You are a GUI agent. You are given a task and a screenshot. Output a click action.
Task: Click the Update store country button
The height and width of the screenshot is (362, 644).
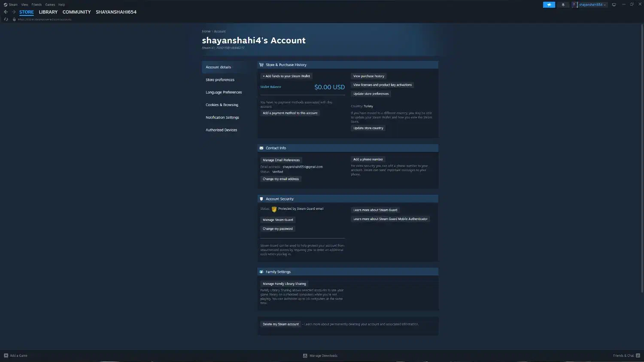pyautogui.click(x=368, y=128)
